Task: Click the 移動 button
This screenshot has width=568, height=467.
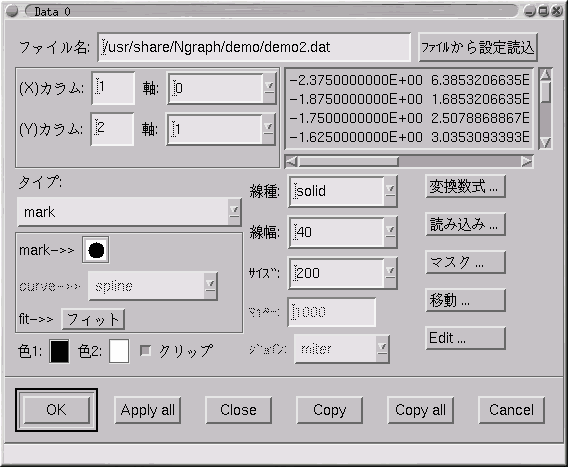Action: pos(465,300)
